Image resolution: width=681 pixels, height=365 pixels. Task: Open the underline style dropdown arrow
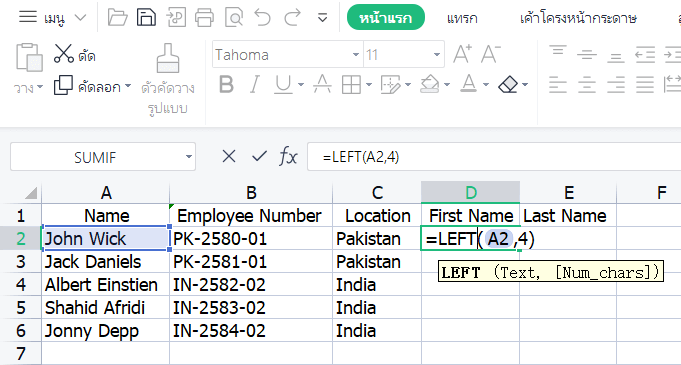(x=301, y=85)
